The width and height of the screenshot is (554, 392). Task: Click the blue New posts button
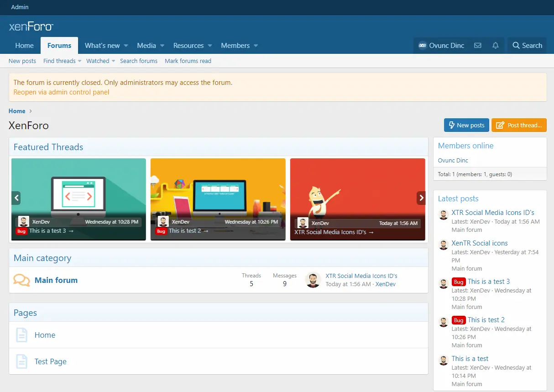pos(466,125)
